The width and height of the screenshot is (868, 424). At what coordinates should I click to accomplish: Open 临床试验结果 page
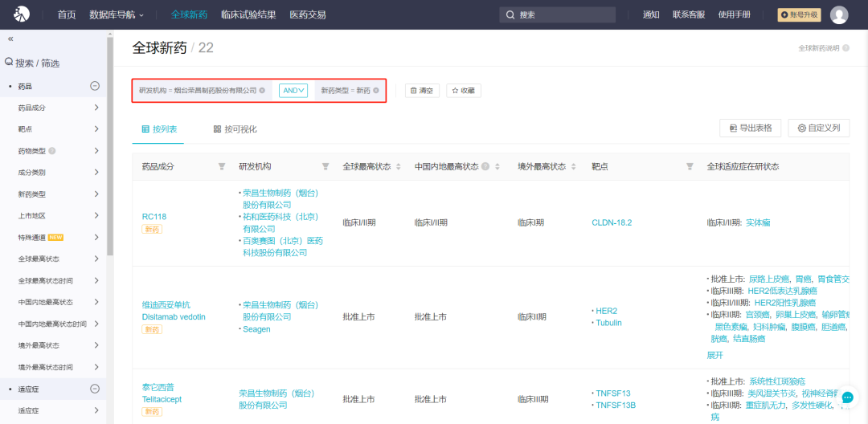248,15
